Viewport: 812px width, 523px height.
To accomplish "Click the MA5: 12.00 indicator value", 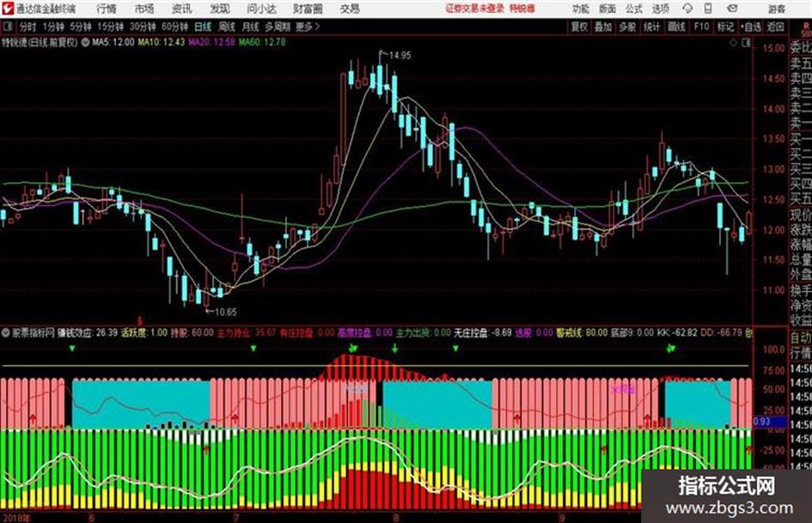I will click(x=113, y=42).
